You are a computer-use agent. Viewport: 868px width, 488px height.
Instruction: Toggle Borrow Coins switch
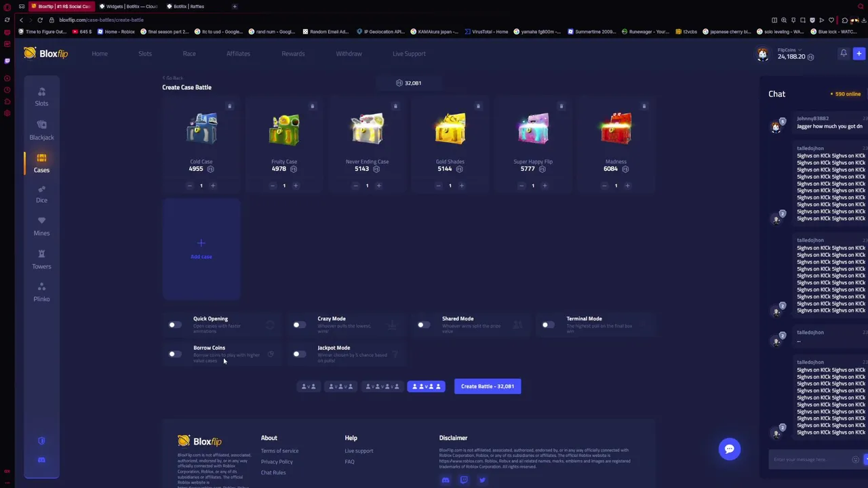[175, 354]
